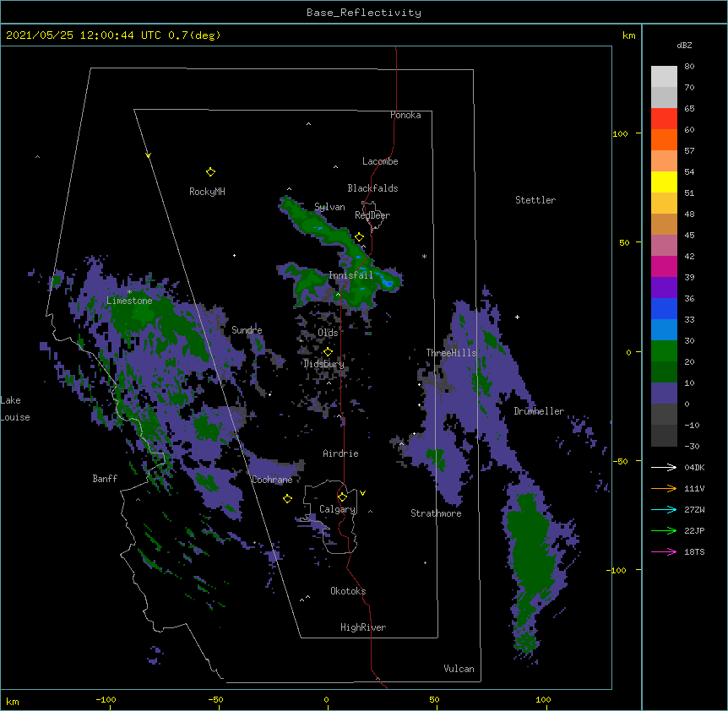The width and height of the screenshot is (728, 711).
Task: Click the Banff label
Action: point(105,479)
